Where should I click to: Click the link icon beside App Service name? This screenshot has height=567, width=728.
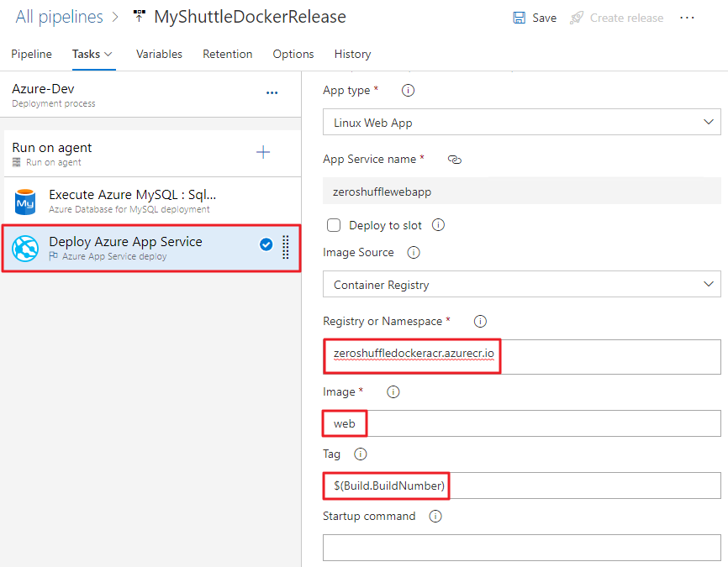(455, 160)
